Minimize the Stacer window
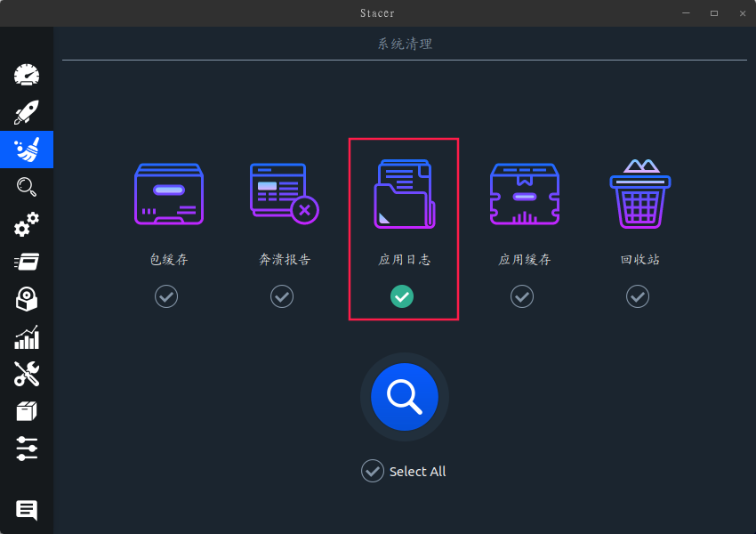 pyautogui.click(x=686, y=13)
